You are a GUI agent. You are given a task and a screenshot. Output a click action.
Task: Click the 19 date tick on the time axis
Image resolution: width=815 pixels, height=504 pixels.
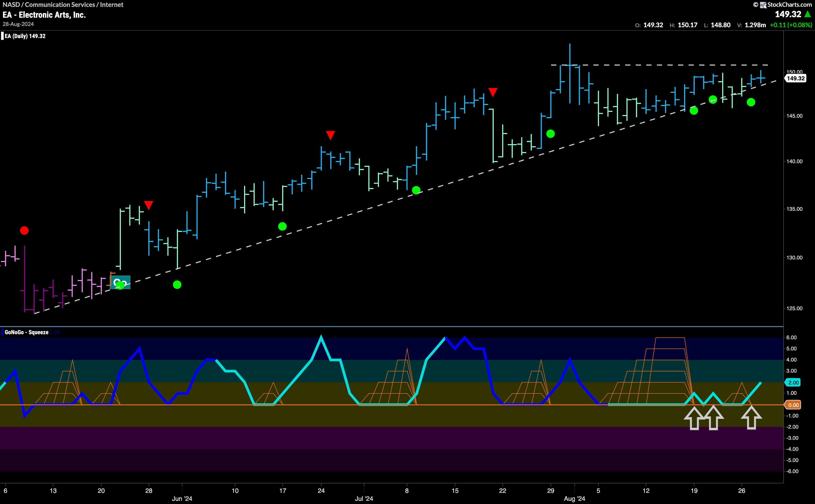tap(694, 491)
